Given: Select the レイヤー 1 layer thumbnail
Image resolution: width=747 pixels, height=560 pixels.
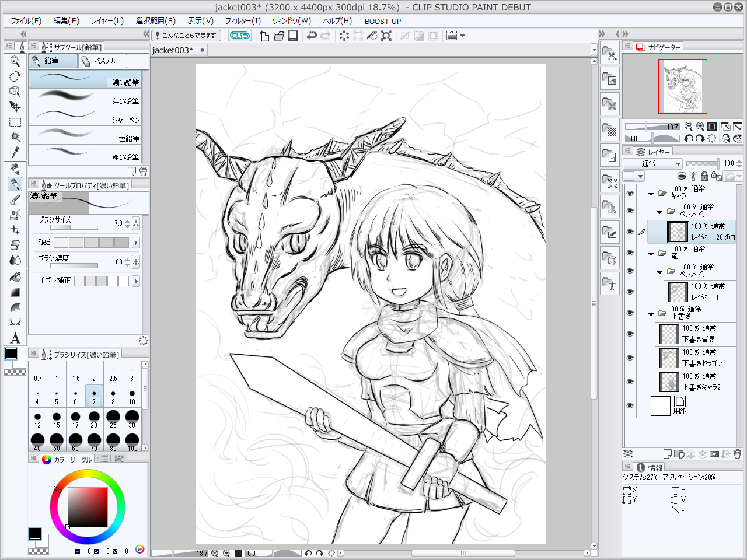Looking at the screenshot, I should (x=678, y=292).
